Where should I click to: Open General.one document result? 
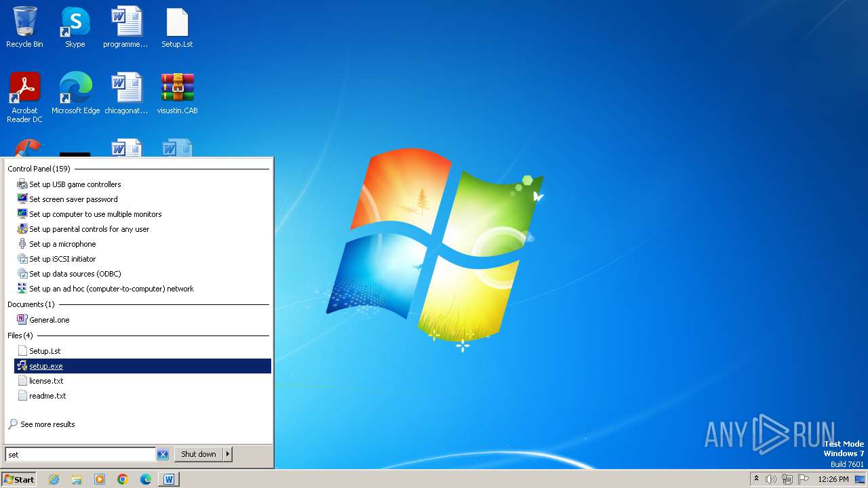click(142, 320)
